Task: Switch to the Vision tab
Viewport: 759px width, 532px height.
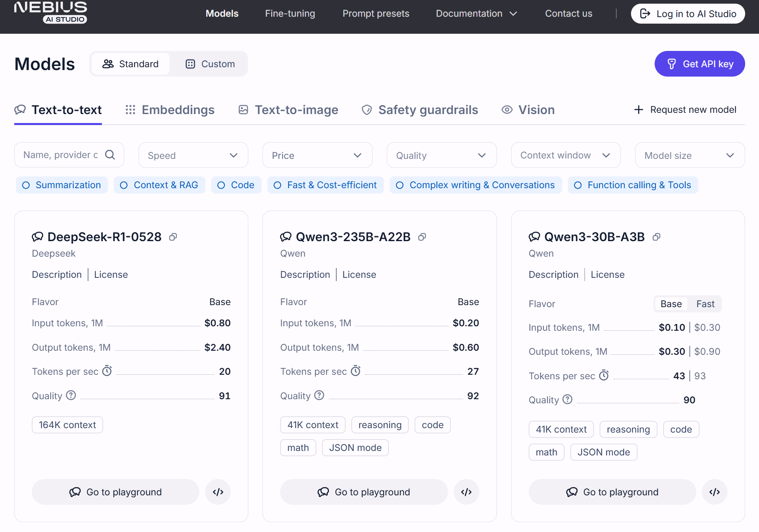Action: pos(528,110)
